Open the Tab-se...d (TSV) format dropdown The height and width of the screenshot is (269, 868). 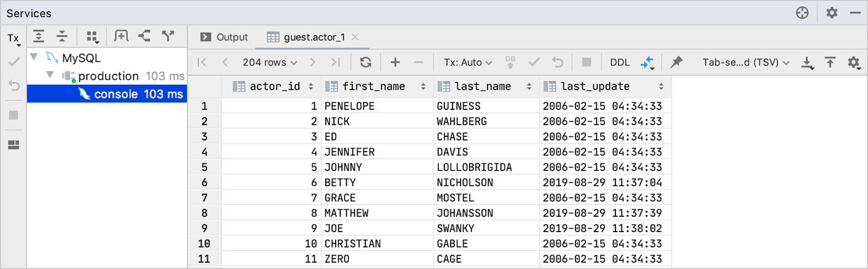coord(746,62)
